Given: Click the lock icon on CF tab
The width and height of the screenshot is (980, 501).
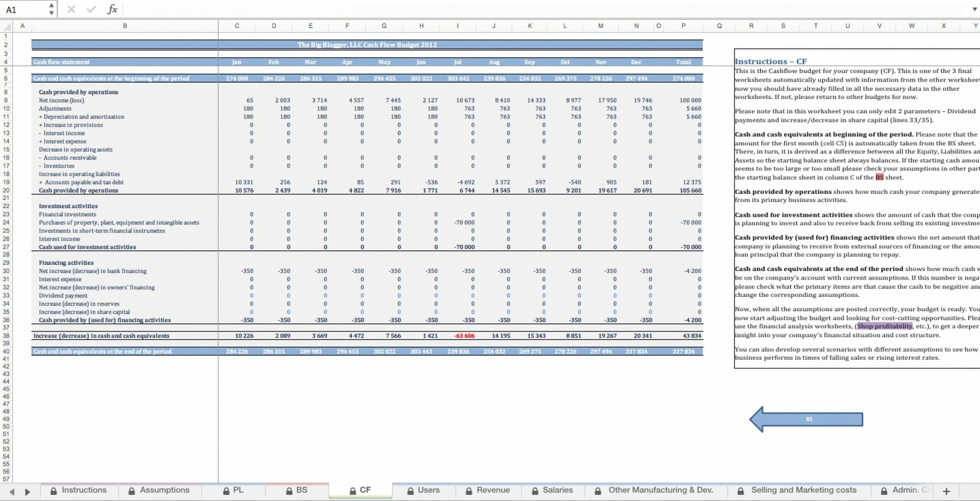Looking at the screenshot, I should click(x=353, y=490).
